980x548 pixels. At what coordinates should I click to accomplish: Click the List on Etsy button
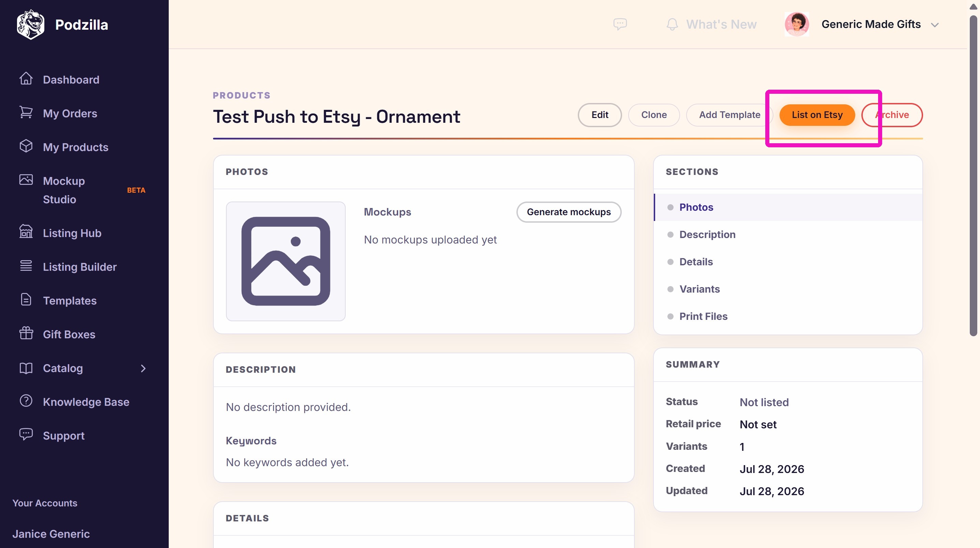tap(817, 115)
